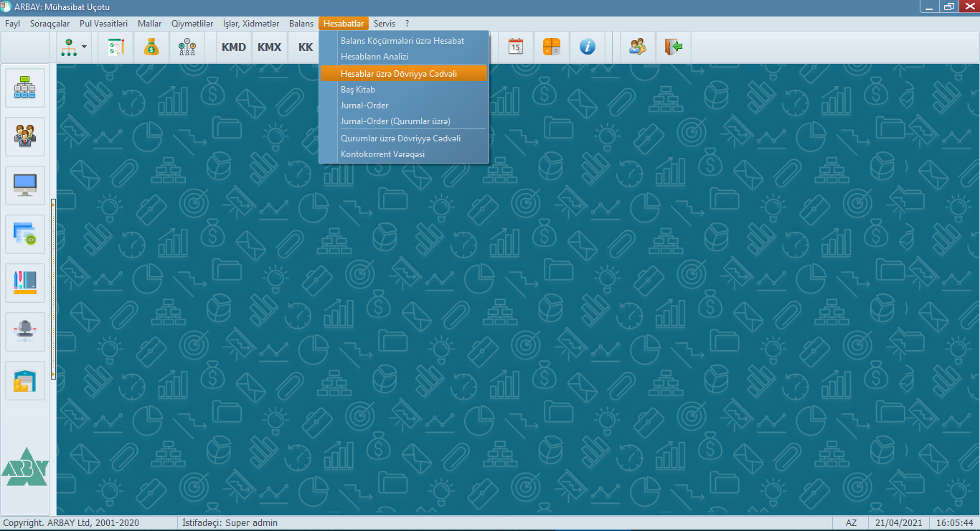Click the organization tree toolbar icon
980x531 pixels.
[69, 47]
